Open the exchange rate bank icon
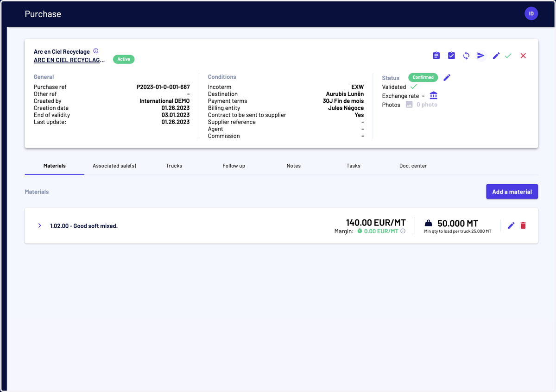 pos(433,95)
